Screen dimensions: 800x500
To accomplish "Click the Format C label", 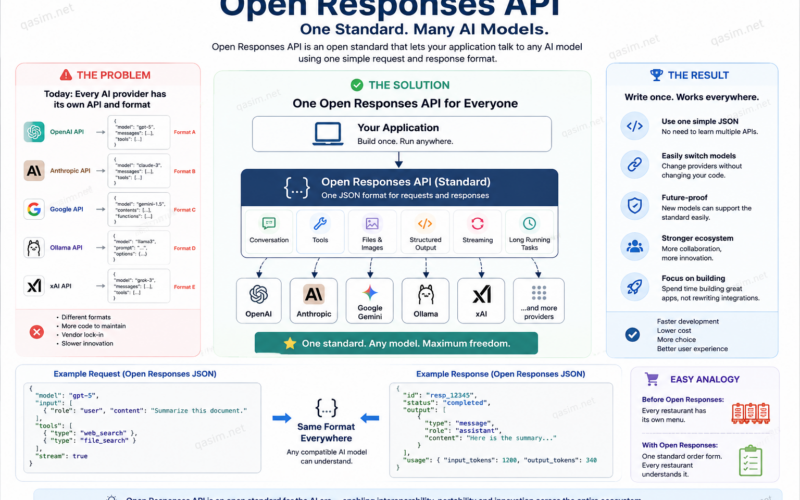I will pyautogui.click(x=185, y=210).
